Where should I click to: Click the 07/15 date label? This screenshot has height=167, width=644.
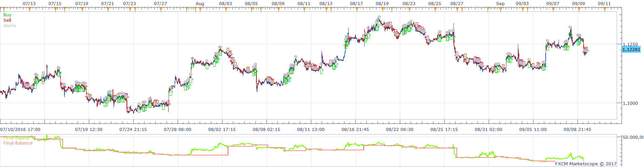point(55,4)
